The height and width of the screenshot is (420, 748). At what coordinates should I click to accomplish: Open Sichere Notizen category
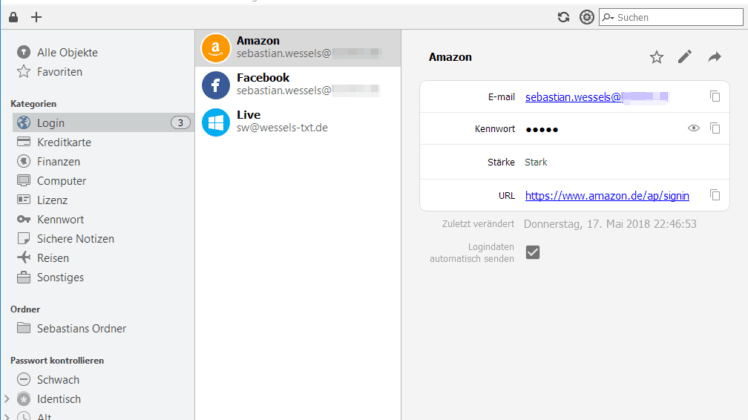click(x=65, y=239)
